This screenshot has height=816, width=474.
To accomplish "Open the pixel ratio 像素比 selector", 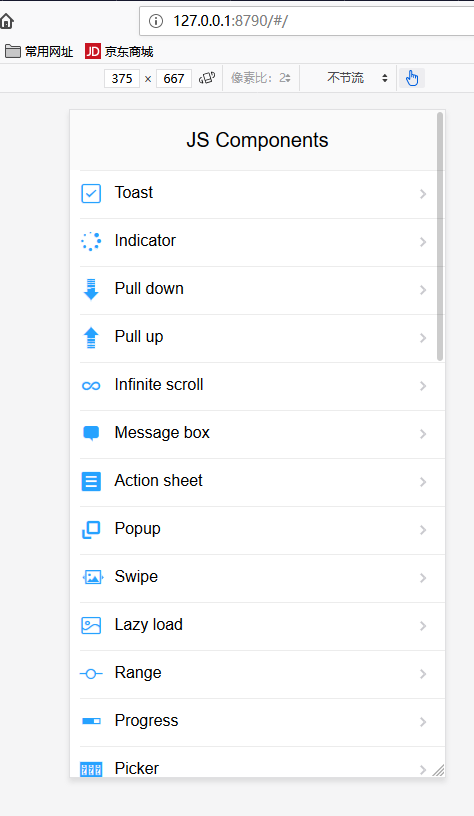I will [261, 78].
